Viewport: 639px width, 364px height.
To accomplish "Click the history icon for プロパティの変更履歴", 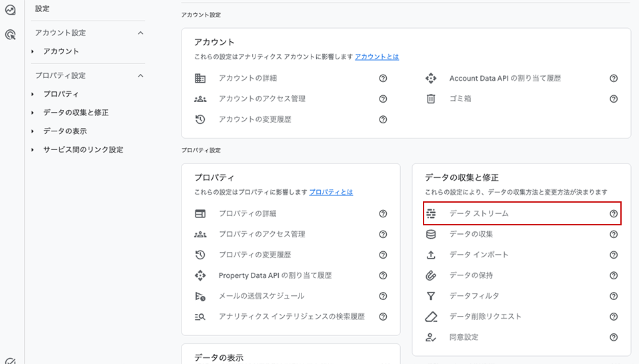I will 200,255.
